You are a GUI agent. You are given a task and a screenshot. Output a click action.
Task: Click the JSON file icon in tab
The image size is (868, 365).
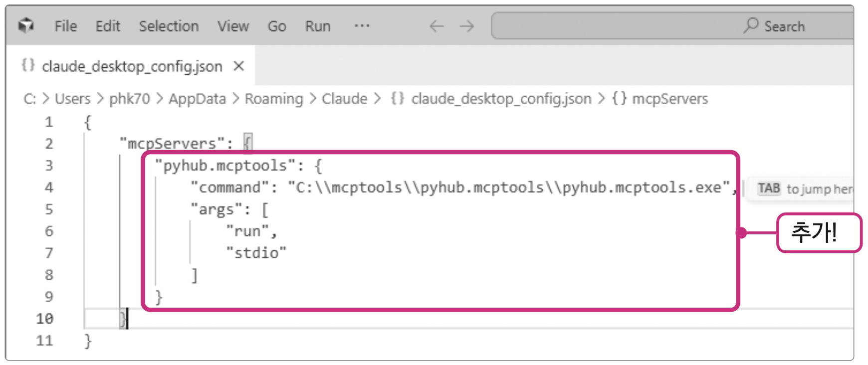click(x=28, y=65)
